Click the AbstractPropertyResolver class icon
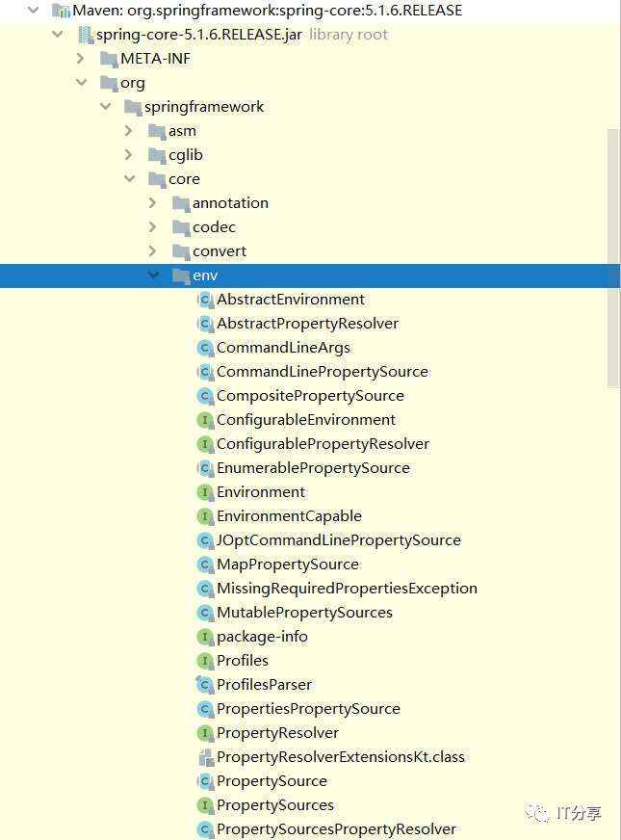 pos(205,324)
